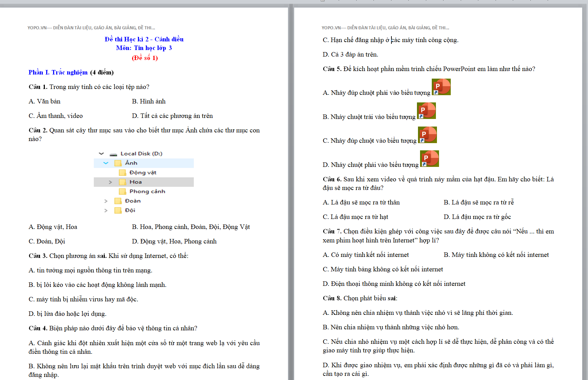Collapse the Ảnh folder chevron
The height and width of the screenshot is (380, 588).
pyautogui.click(x=106, y=163)
